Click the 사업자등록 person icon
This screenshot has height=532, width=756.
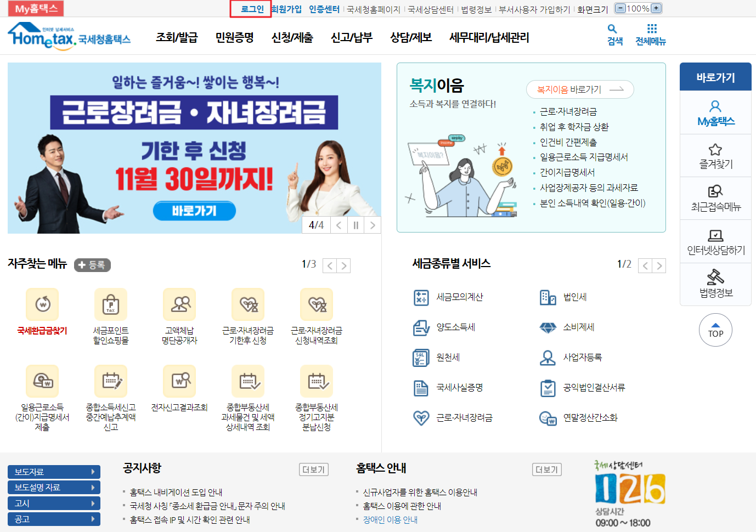tap(548, 358)
